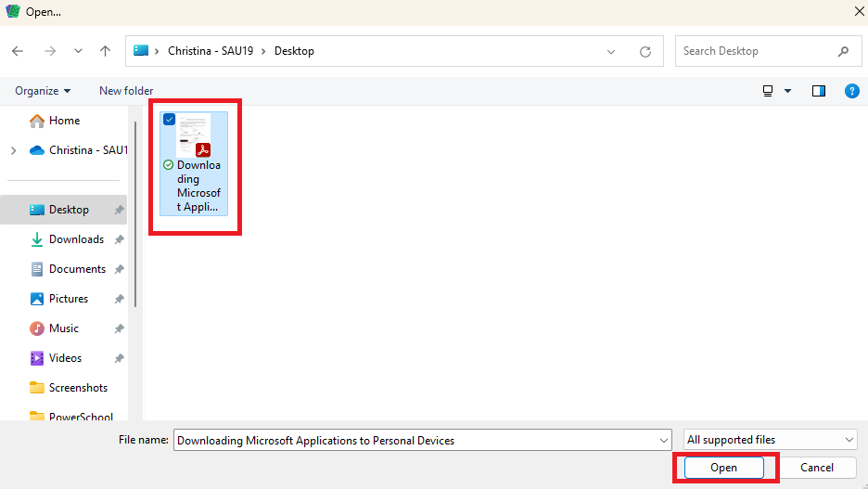Expand the File name history dropdown
The width and height of the screenshot is (868, 489).
(664, 441)
